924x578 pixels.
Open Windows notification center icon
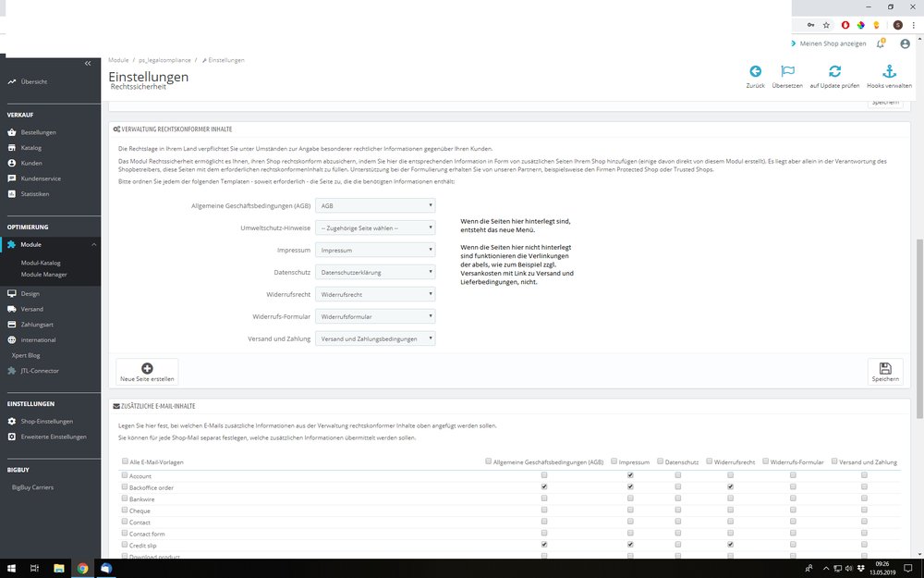(x=908, y=569)
